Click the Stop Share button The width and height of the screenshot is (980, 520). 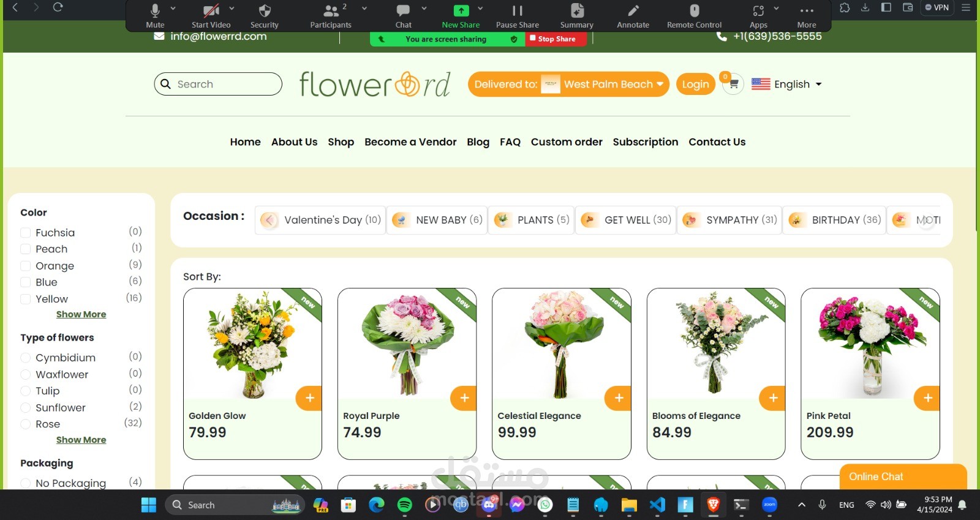(x=555, y=39)
